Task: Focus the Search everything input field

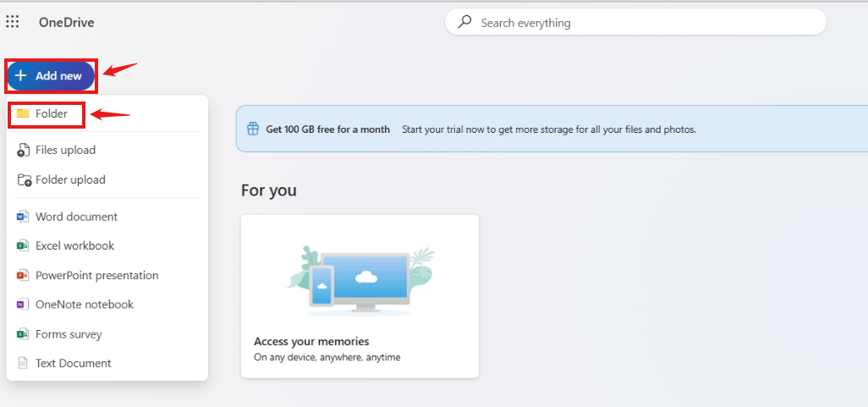Action: coord(635,23)
